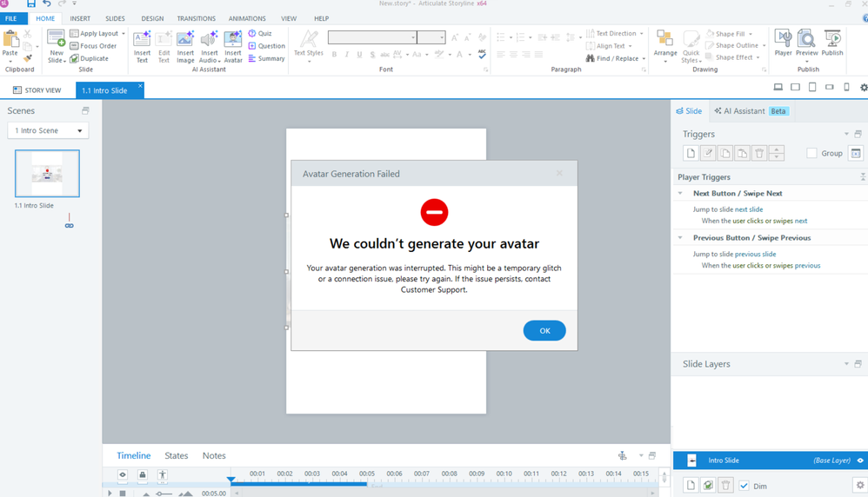The width and height of the screenshot is (868, 497).
Task: Collapse Next Button / Swipe Next trigger group
Action: (680, 193)
